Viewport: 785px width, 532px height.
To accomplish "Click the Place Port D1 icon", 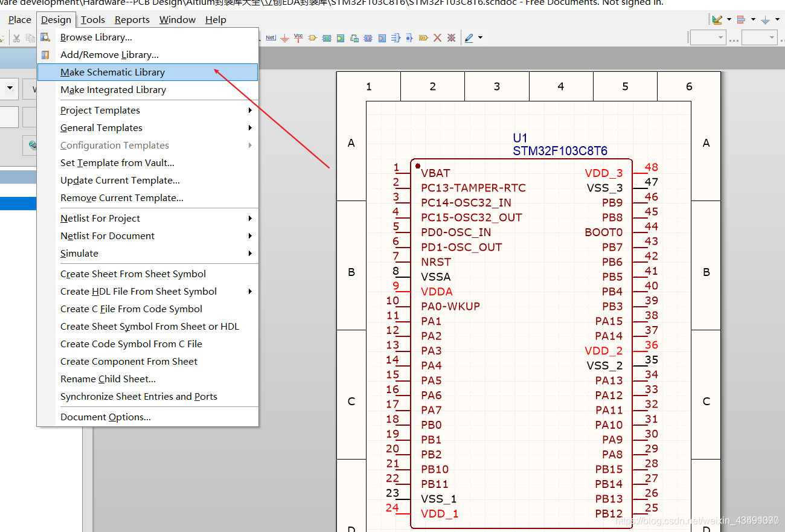I will point(423,37).
